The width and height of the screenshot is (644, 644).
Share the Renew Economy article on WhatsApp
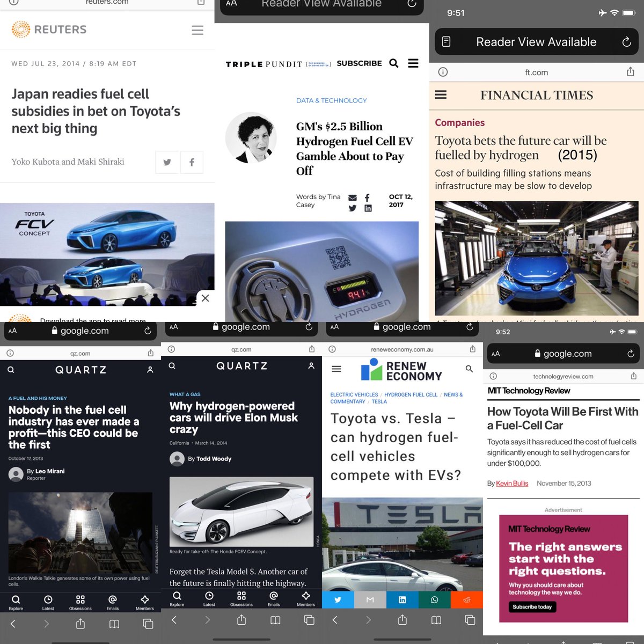pos(435,599)
